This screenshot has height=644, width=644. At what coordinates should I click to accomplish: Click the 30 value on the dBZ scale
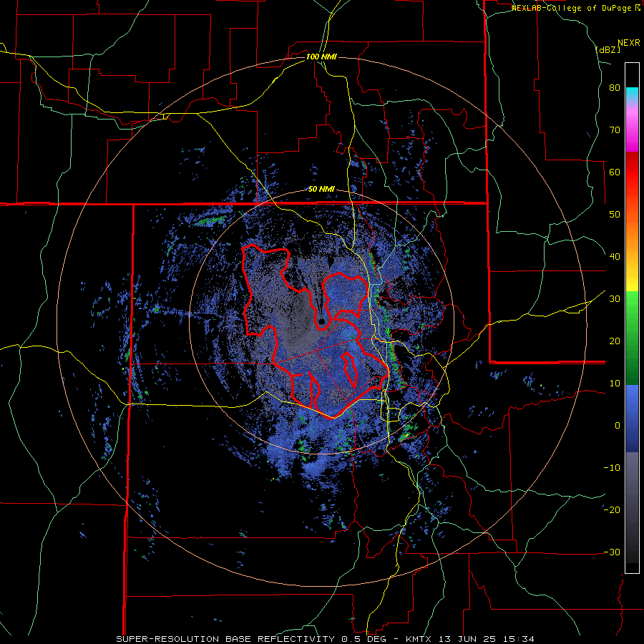tap(615, 299)
